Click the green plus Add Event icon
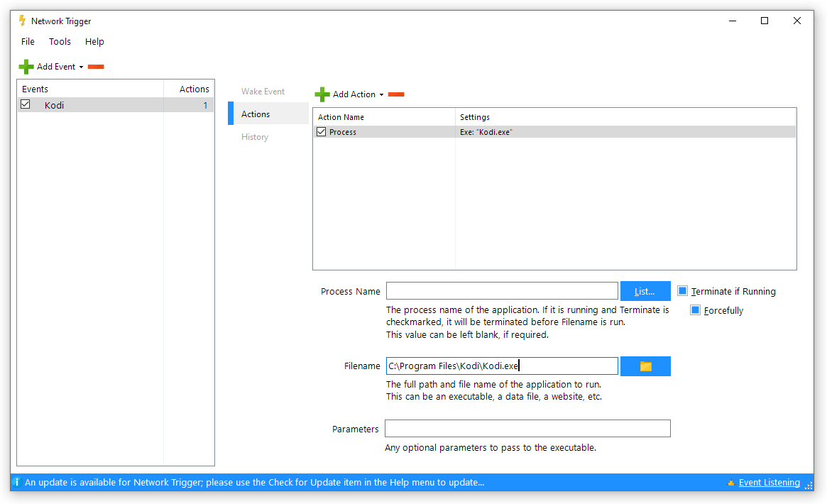Screen dimensions: 827x504 26,67
